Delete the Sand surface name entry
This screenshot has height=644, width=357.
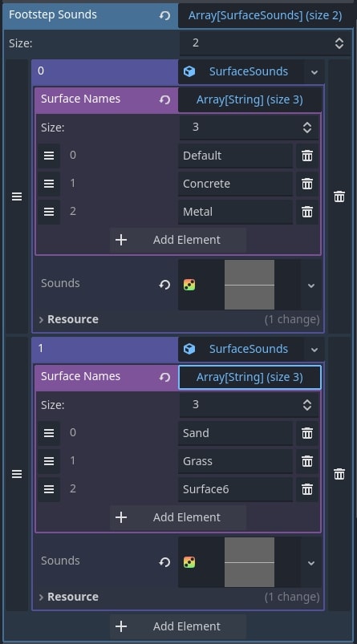pyautogui.click(x=307, y=433)
